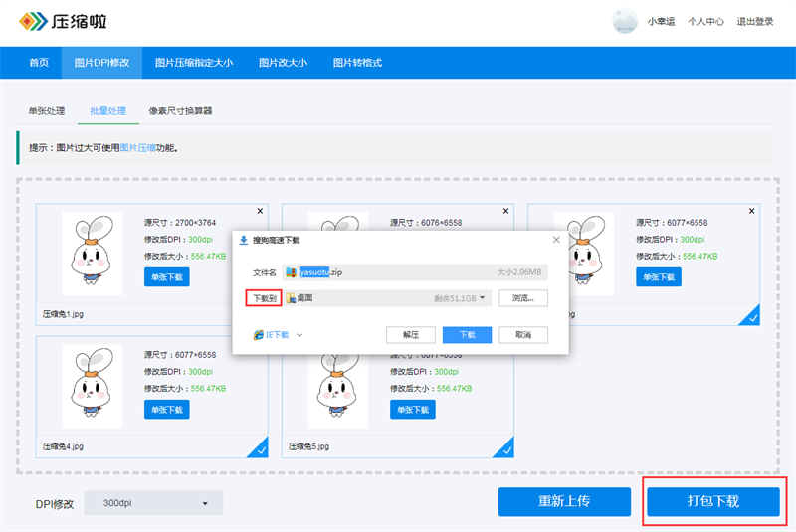Follow the 图片压缩 hint link
The width and height of the screenshot is (796, 532).
[x=137, y=148]
